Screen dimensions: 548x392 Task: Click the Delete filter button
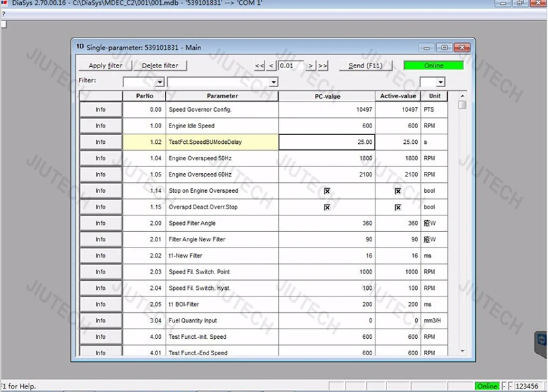point(160,65)
